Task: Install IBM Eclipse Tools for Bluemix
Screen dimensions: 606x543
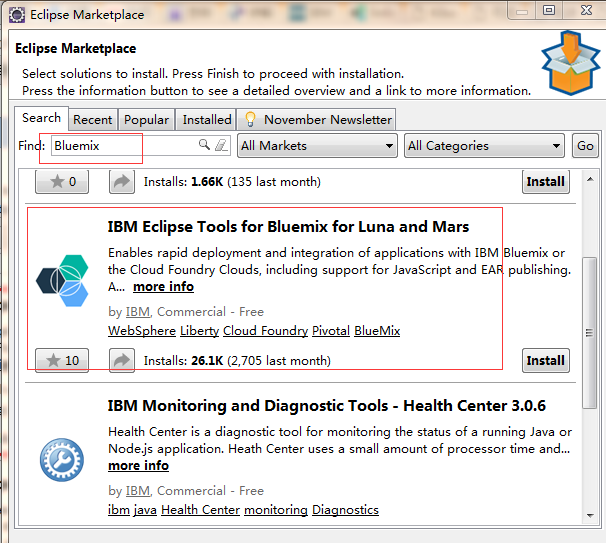Action: 546,360
